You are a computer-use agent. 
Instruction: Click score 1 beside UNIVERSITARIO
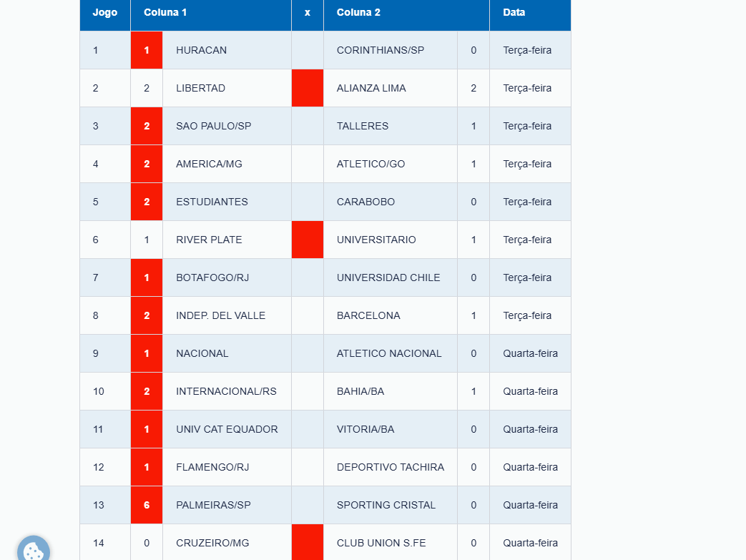pos(473,240)
